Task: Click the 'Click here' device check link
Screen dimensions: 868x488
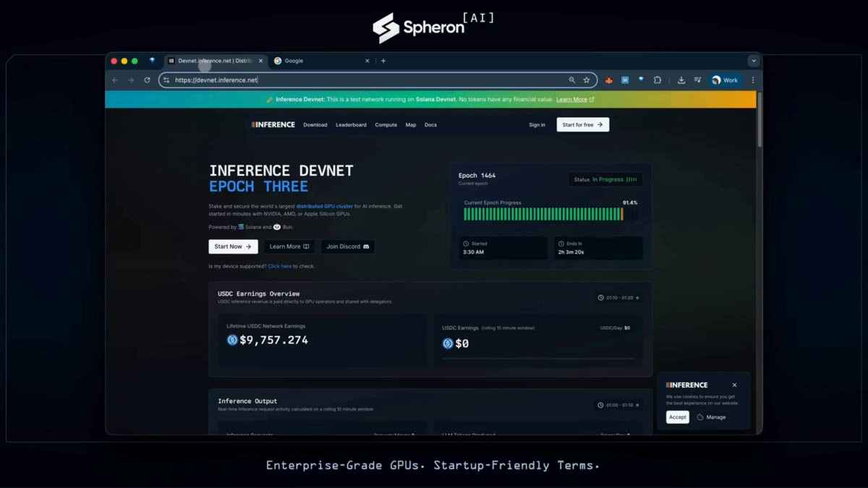Action: pyautogui.click(x=280, y=266)
